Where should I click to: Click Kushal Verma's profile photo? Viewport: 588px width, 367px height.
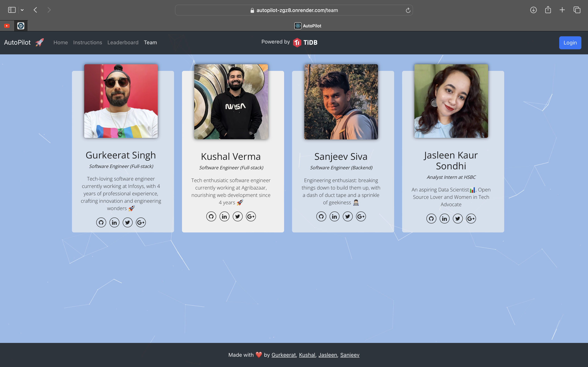231,101
